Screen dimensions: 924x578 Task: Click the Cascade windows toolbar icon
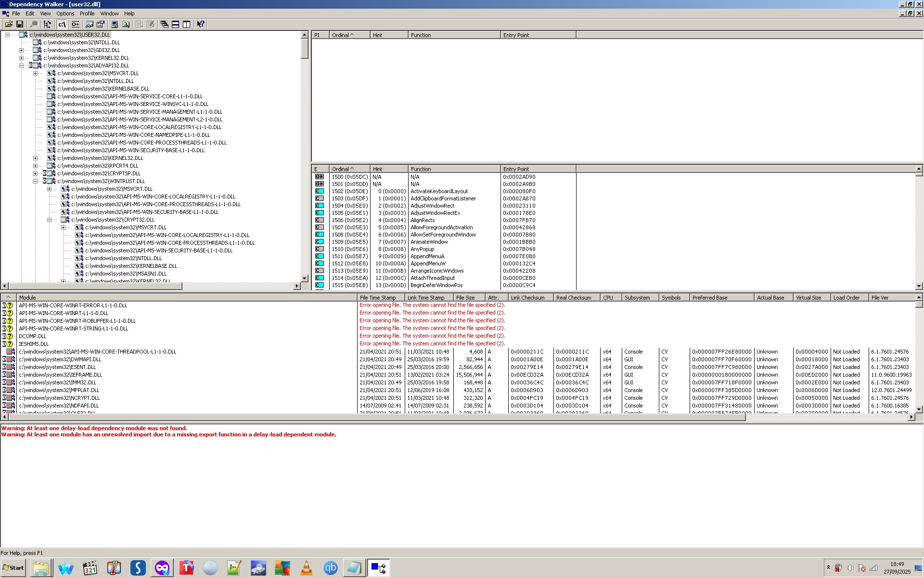coord(165,24)
